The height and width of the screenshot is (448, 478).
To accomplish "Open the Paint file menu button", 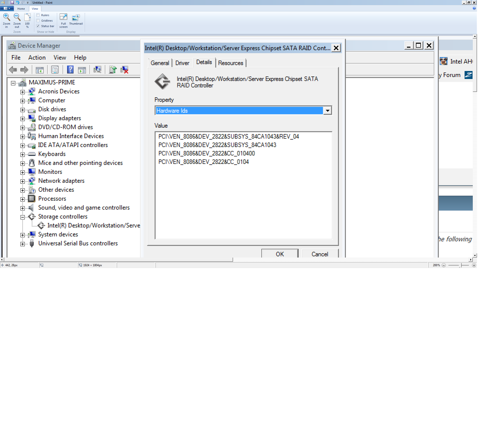I will coord(7,8).
